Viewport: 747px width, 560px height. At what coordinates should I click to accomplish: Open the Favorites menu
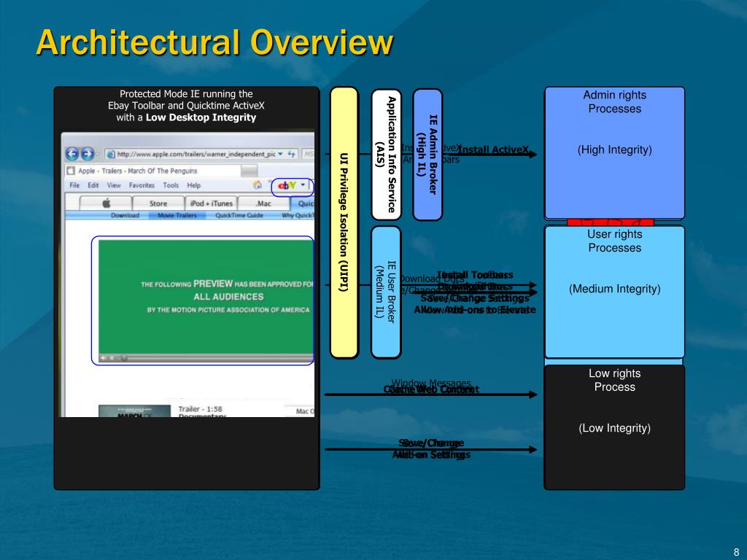point(142,185)
